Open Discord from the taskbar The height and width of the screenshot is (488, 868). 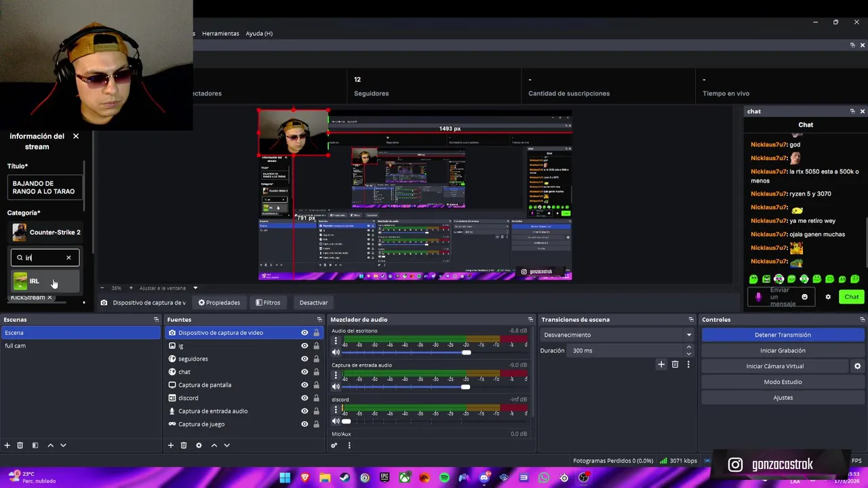point(484,478)
